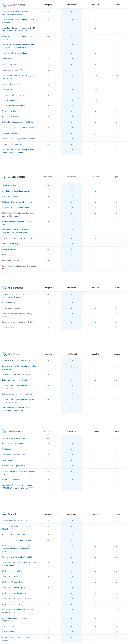Click Express cross mark for Query Profiler row
129x644 pixels.
pos(117,59)
